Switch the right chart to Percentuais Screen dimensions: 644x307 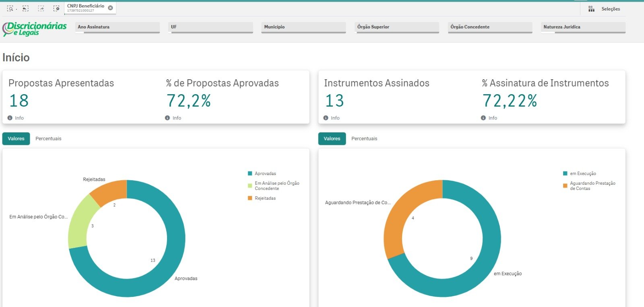tap(364, 138)
